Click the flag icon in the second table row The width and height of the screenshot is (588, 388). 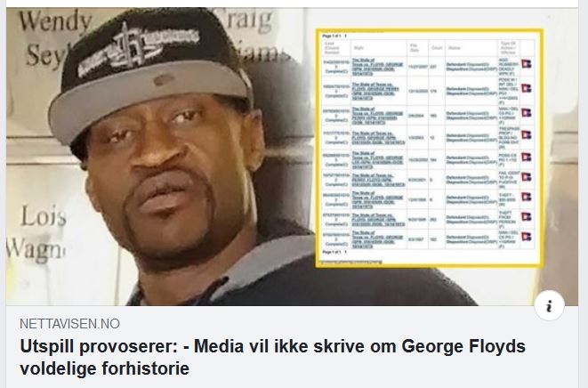pos(526,89)
